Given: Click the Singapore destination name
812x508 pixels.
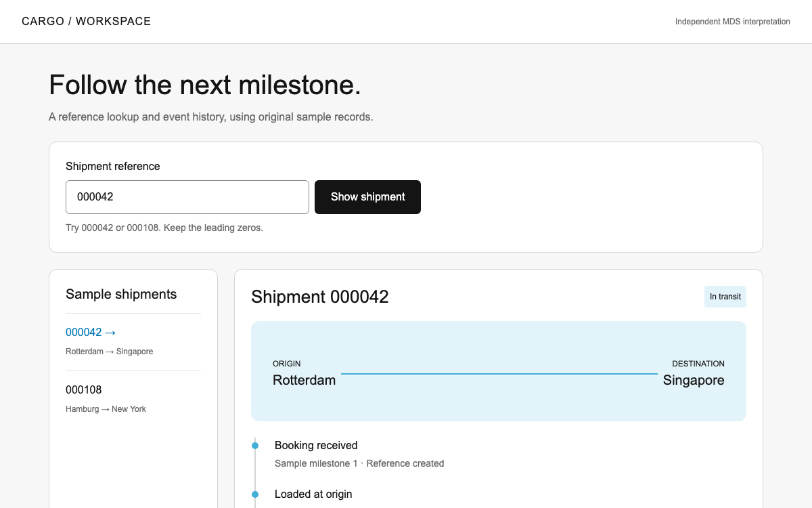Looking at the screenshot, I should (694, 380).
